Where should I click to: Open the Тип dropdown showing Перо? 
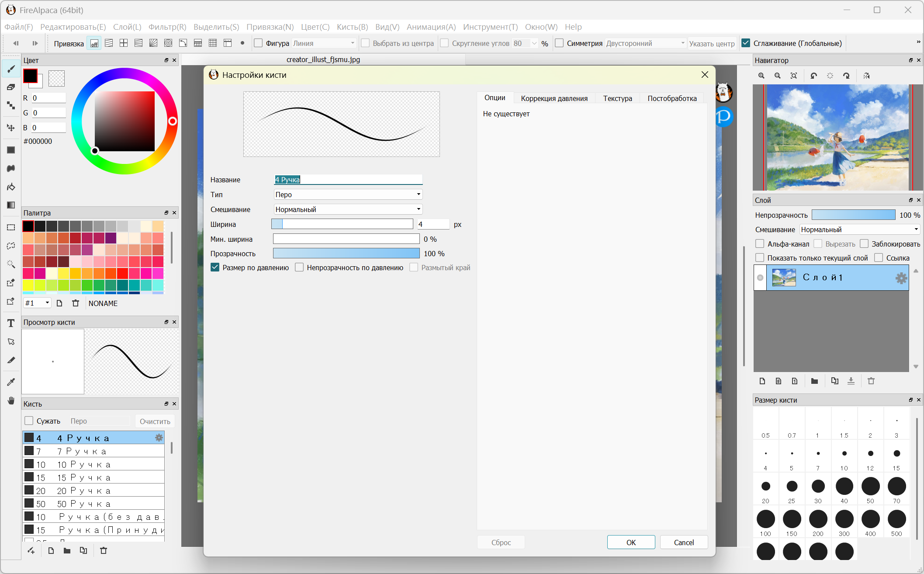tap(348, 194)
